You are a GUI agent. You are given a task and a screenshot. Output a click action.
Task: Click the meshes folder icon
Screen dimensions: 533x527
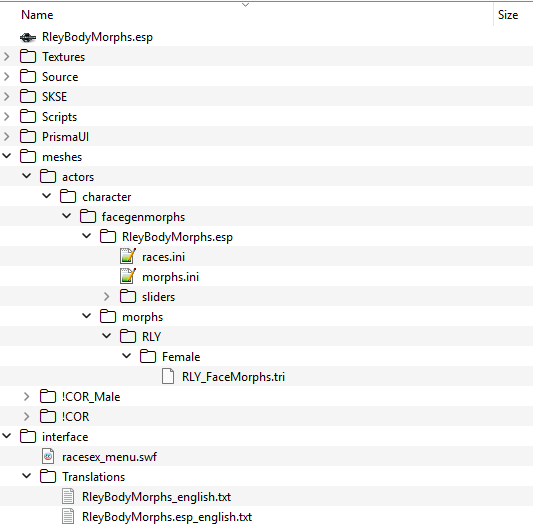pos(28,156)
